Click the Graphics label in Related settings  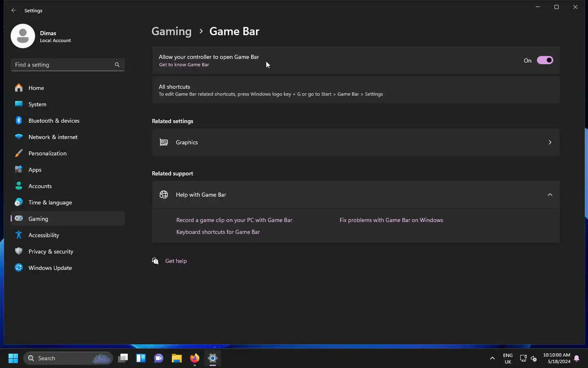[187, 142]
